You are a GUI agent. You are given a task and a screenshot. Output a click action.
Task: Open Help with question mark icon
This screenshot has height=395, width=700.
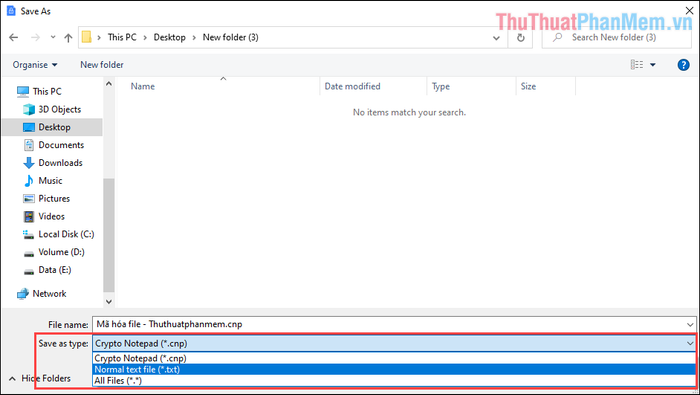click(683, 65)
